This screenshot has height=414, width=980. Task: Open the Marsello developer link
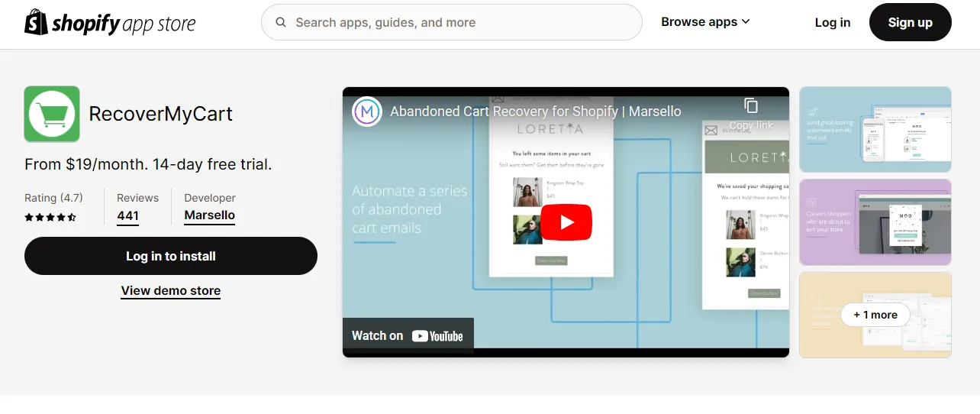209,215
